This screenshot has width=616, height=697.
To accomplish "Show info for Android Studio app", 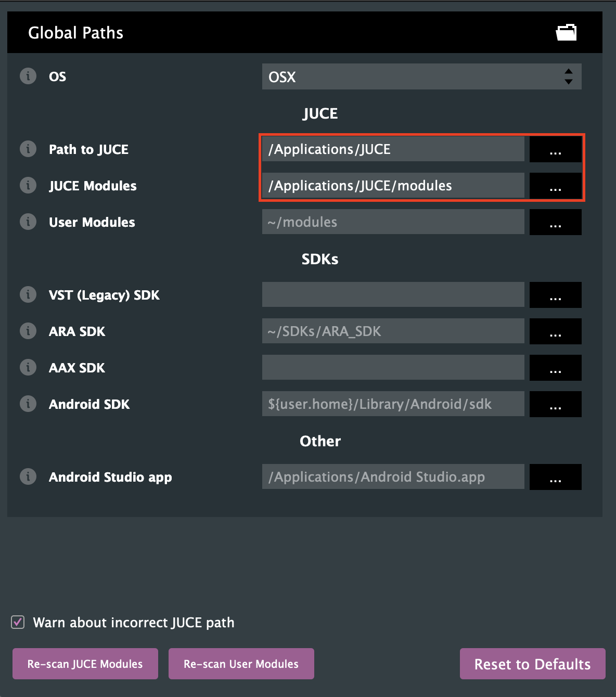I will click(x=28, y=476).
